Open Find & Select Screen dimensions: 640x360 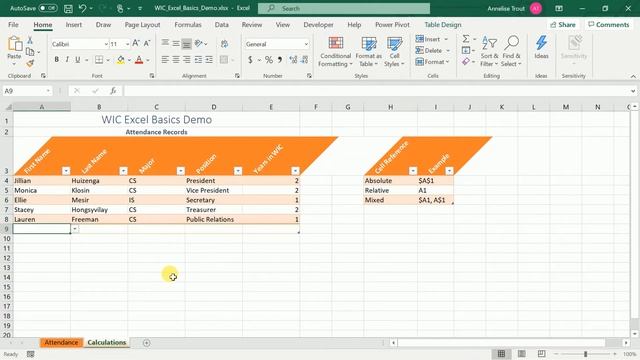511,52
